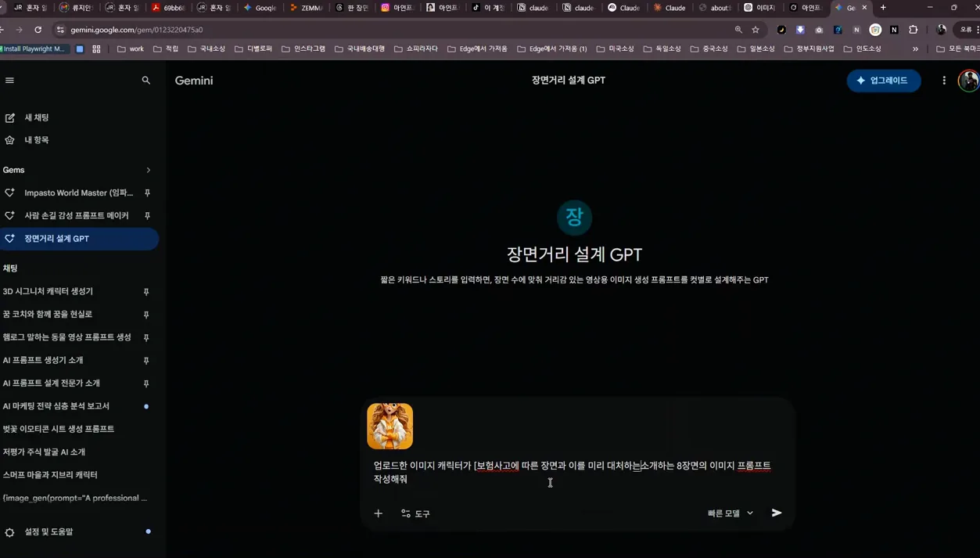This screenshot has height=558, width=980.
Task: Click the plus add-file button
Action: (379, 513)
